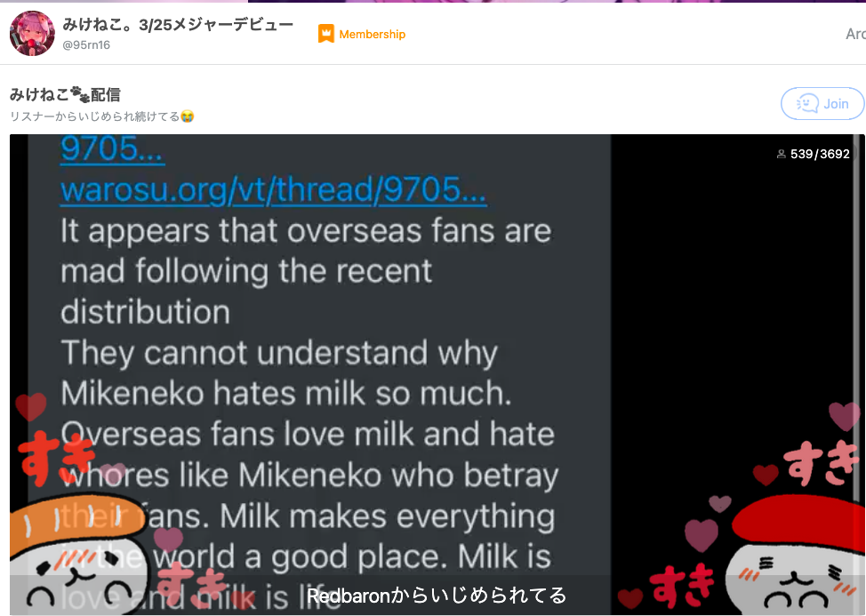Open the Membership link text

tap(372, 34)
